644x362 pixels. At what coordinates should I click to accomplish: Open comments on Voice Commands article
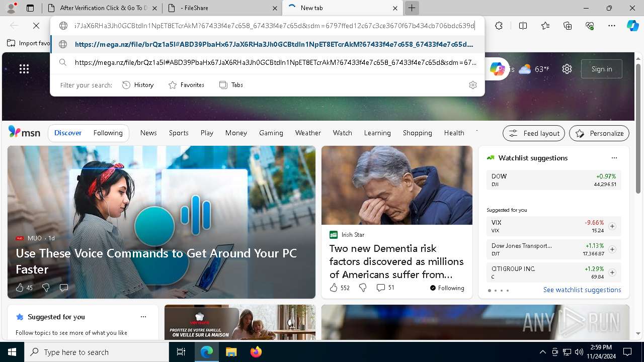(x=64, y=288)
